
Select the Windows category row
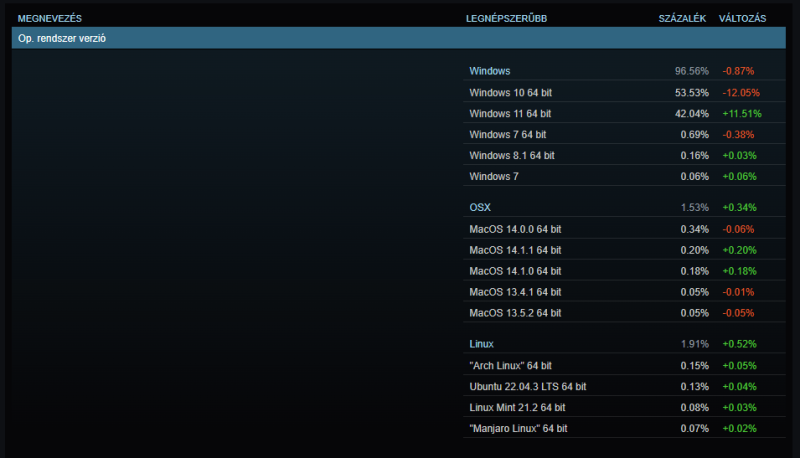click(x=624, y=71)
